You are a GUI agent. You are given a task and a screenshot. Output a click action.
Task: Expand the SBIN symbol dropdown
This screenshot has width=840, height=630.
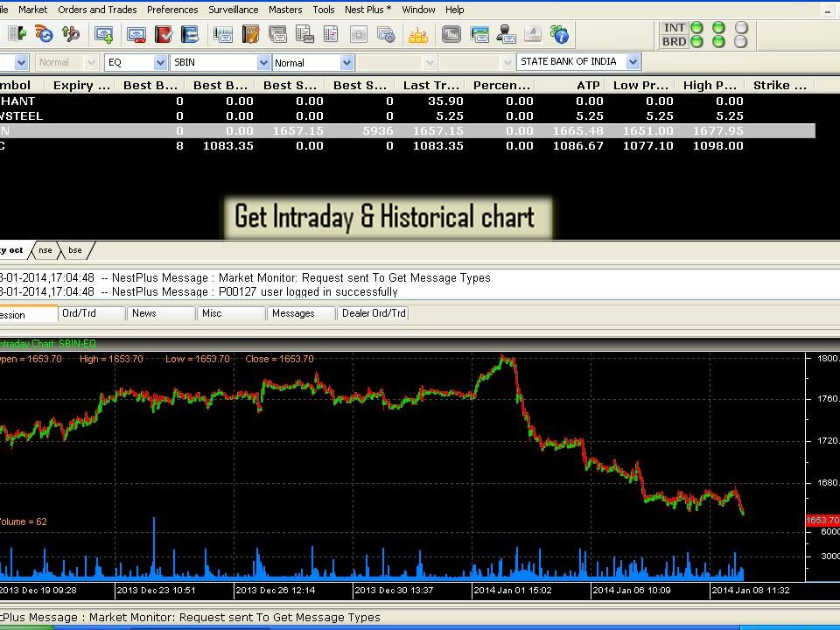tap(263, 63)
